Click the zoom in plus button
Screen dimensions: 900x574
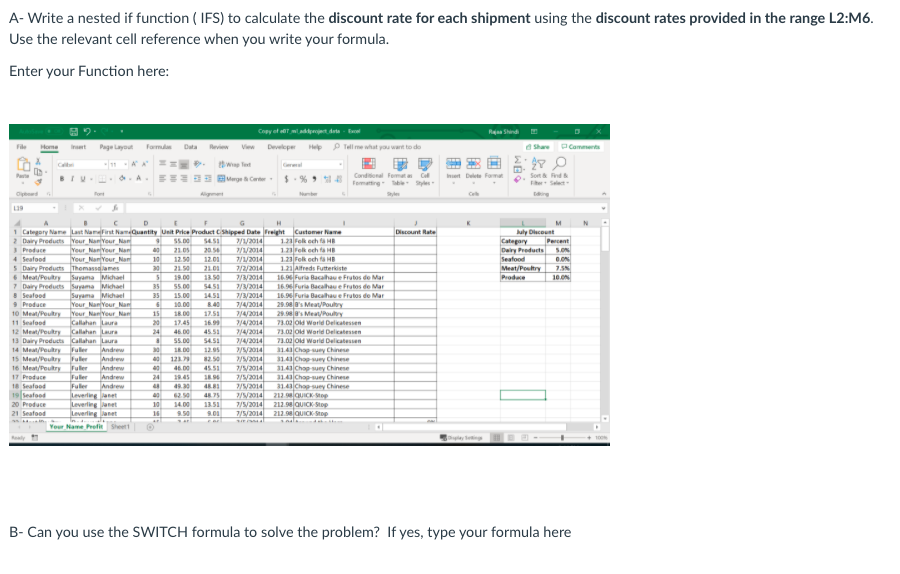point(588,437)
